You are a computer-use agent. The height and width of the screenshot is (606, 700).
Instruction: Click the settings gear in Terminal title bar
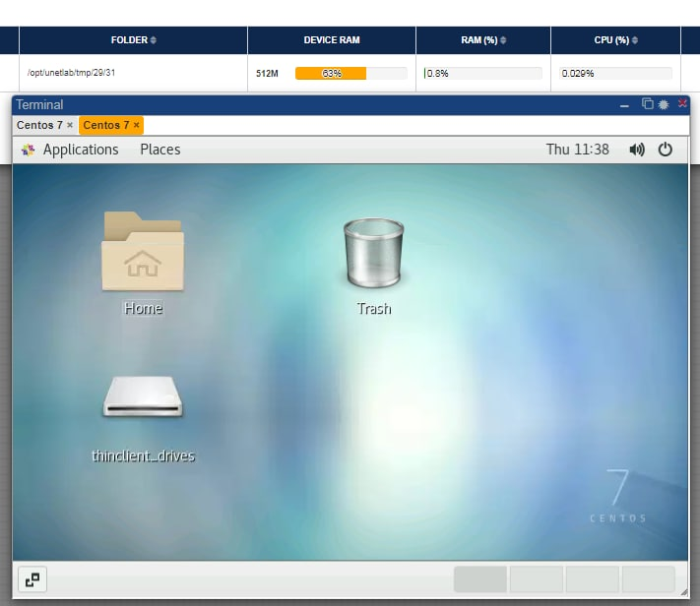coord(664,104)
